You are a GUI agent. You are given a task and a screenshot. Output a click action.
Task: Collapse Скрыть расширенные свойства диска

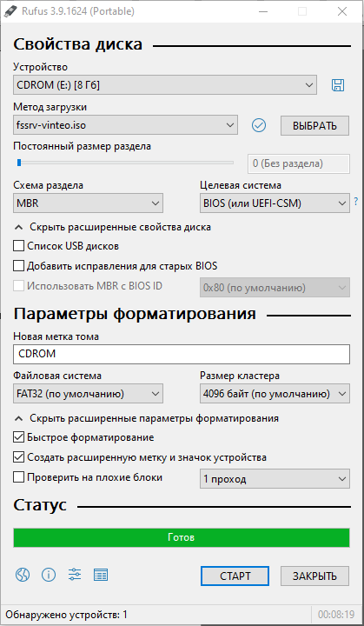(113, 227)
